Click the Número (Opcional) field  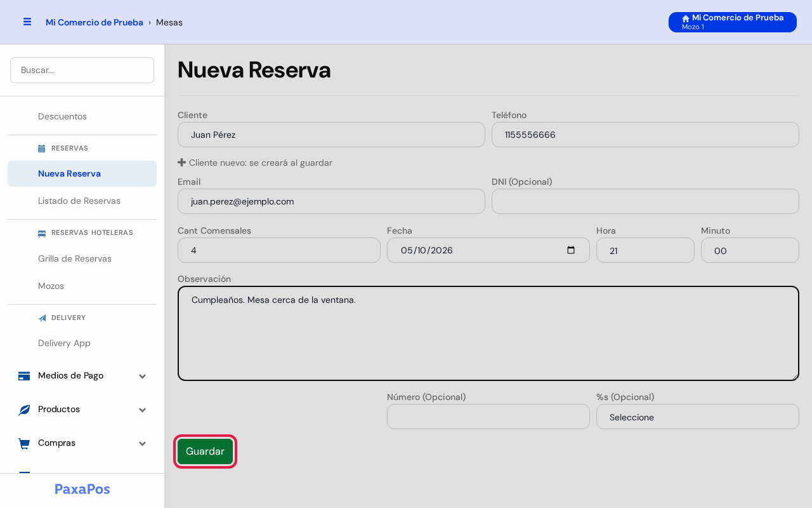point(488,417)
